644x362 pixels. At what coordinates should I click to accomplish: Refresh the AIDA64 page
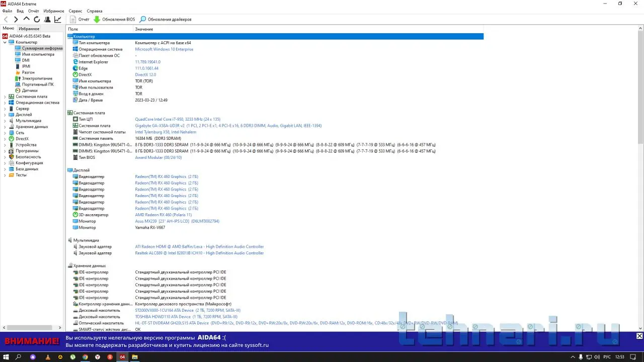coord(37,20)
